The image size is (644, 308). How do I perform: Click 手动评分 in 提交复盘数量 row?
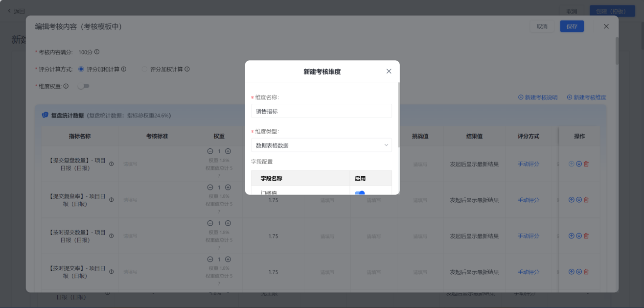point(529,164)
